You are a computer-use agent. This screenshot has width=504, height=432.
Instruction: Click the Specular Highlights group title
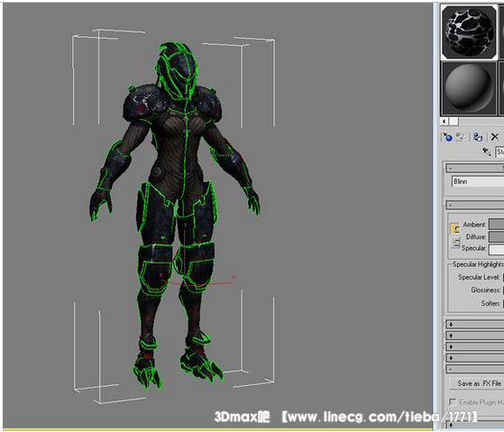pyautogui.click(x=478, y=264)
